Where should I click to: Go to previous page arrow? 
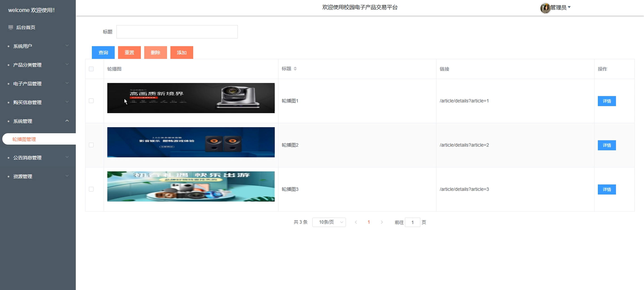356,222
